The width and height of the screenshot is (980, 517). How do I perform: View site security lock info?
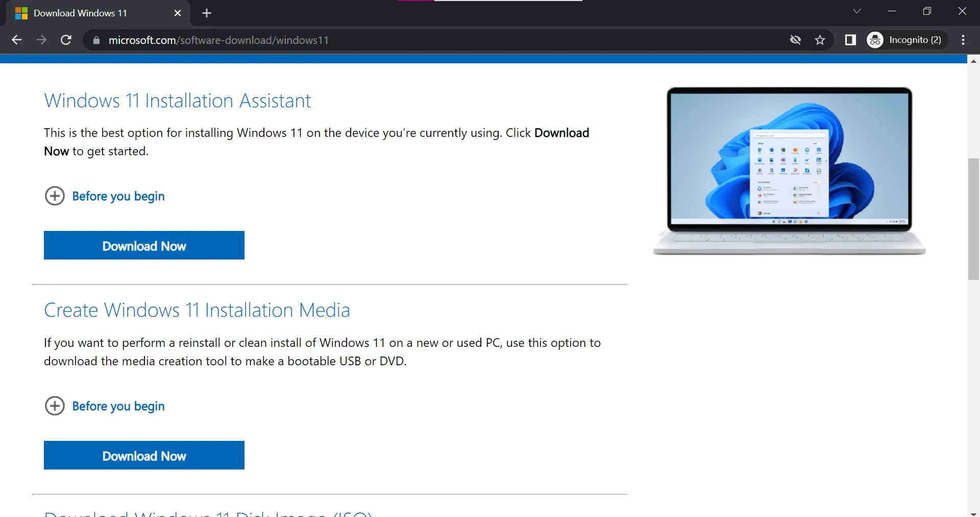(x=96, y=40)
